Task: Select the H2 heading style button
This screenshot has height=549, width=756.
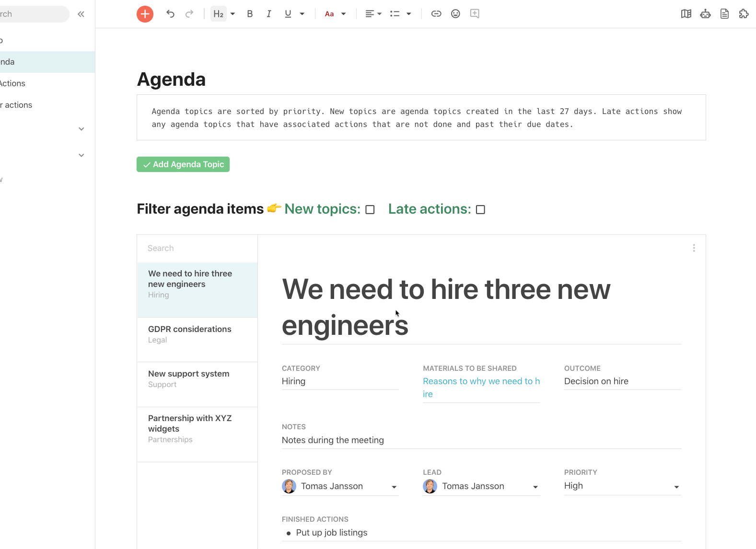Action: (219, 14)
